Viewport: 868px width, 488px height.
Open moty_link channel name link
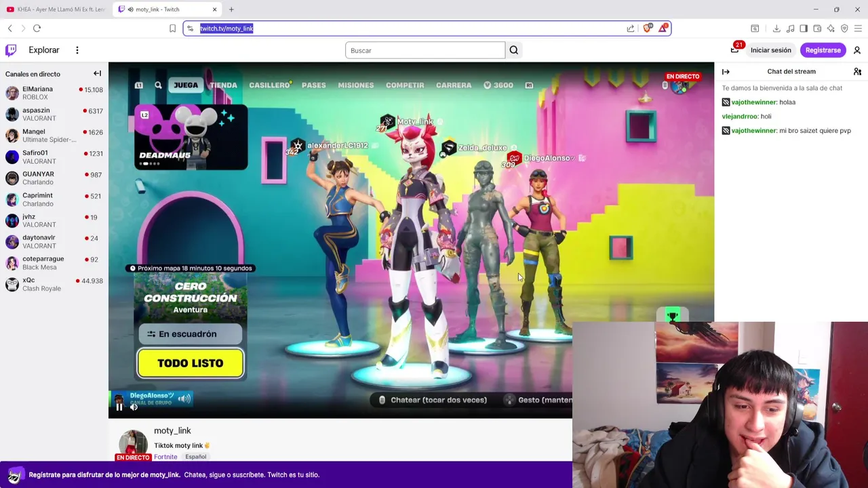point(172,430)
